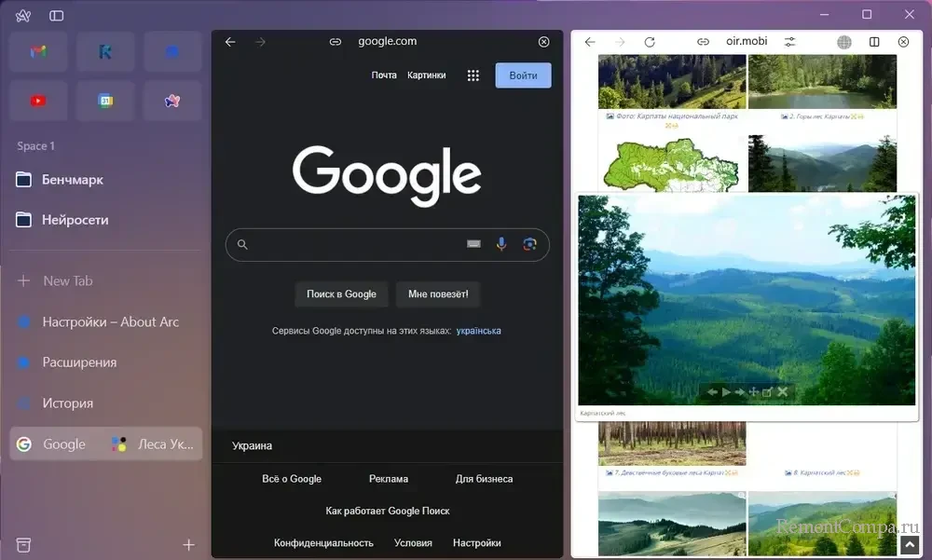
Task: Expand the Бенчмарк folder
Action: tap(73, 179)
